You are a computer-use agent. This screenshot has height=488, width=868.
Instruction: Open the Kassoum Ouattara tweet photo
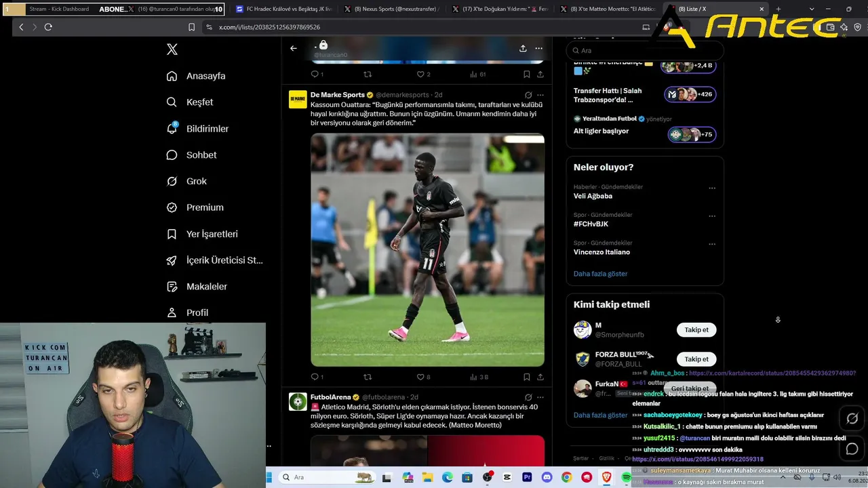tap(427, 250)
